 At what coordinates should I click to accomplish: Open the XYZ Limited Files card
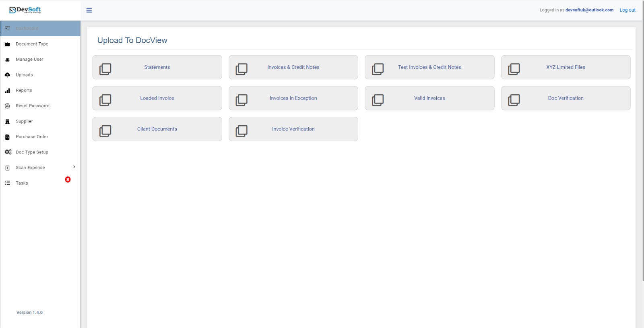[566, 67]
